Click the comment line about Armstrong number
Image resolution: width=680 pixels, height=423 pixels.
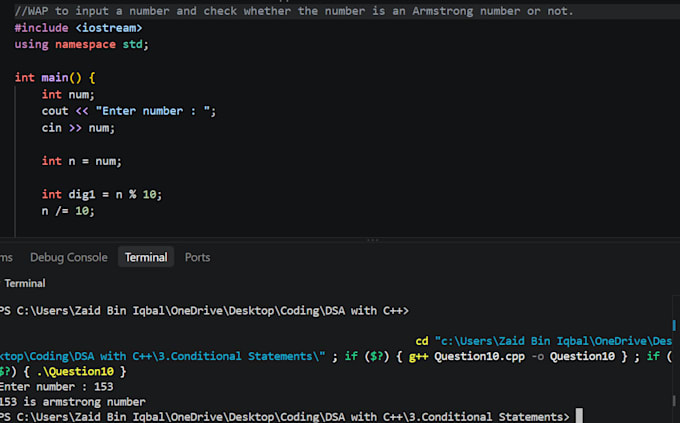pos(294,11)
